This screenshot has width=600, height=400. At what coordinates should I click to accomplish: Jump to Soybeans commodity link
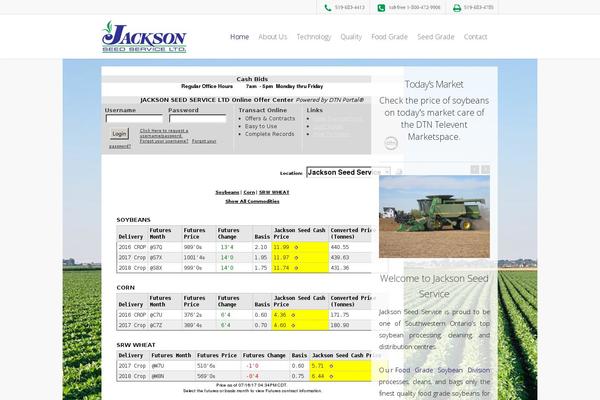tap(227, 192)
